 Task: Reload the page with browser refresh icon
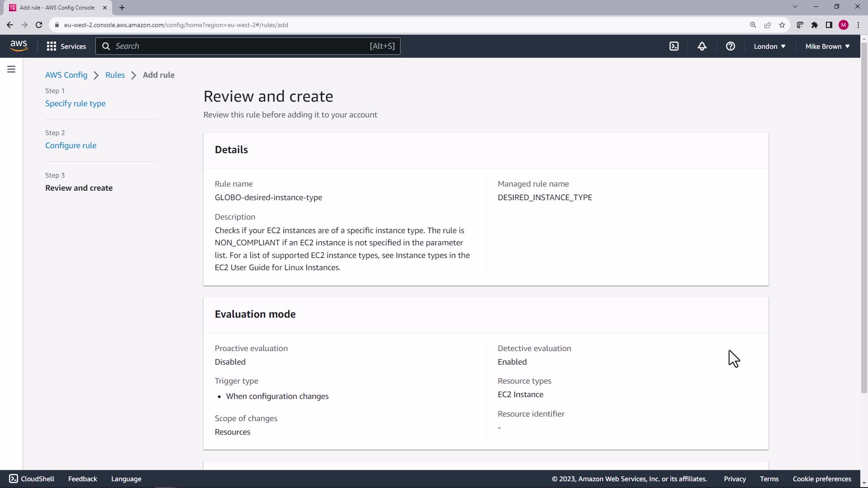[x=39, y=25]
